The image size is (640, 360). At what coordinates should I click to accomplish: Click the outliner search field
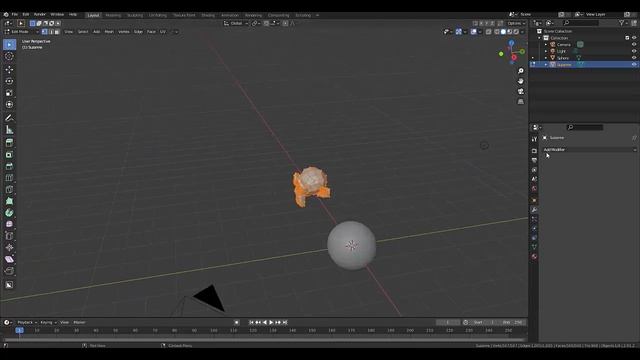[x=580, y=23]
